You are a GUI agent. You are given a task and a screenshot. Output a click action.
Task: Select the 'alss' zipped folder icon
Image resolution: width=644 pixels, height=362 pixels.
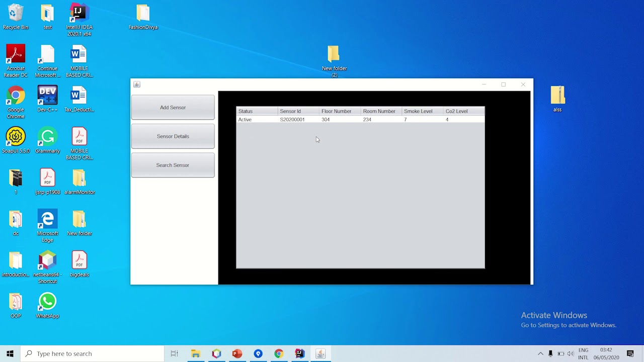point(557,99)
